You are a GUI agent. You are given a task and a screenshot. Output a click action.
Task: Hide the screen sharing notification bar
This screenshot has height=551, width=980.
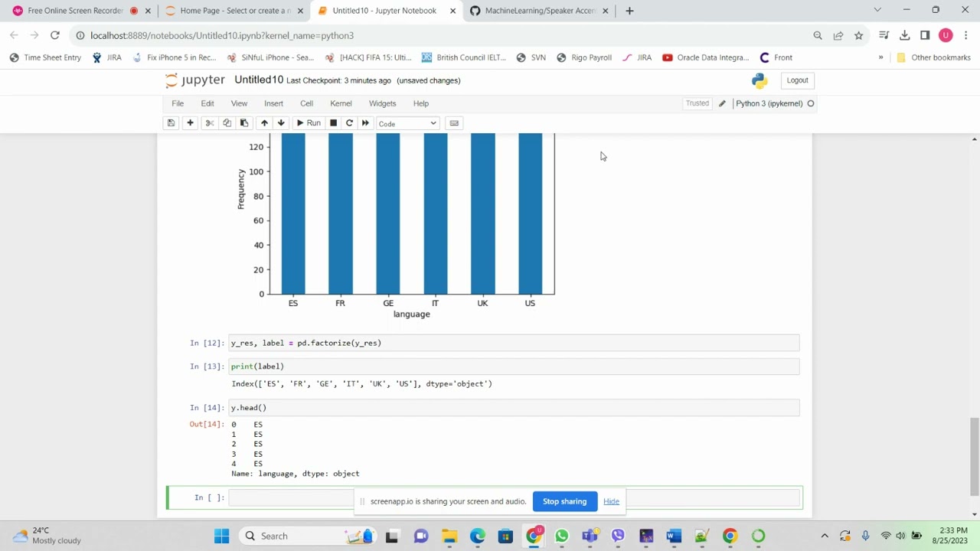coord(611,501)
